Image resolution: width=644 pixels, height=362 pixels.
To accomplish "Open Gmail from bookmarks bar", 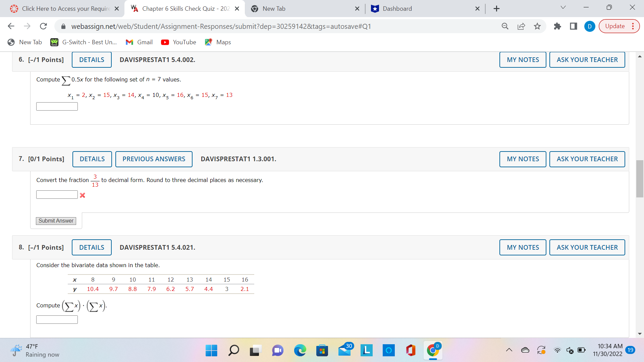I will [x=139, y=42].
